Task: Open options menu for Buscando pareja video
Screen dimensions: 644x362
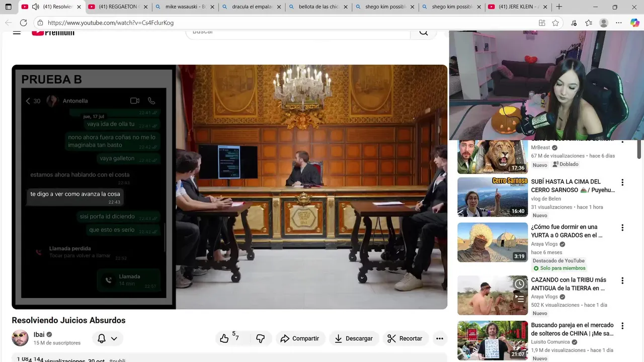Action: click(x=622, y=326)
